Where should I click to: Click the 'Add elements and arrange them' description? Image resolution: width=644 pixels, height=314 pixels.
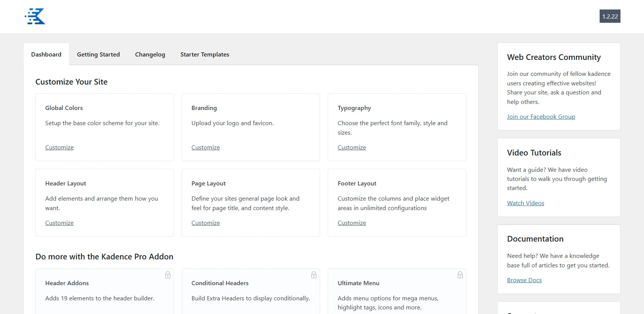[102, 203]
